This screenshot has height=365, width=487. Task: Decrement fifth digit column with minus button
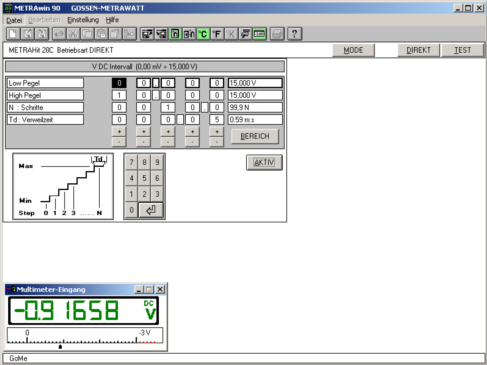pyautogui.click(x=217, y=142)
